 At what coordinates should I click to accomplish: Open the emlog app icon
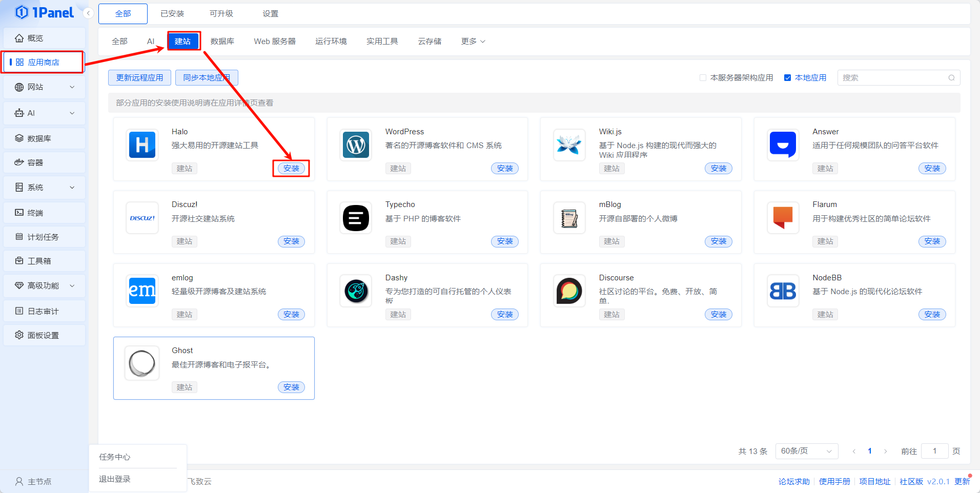click(x=142, y=291)
